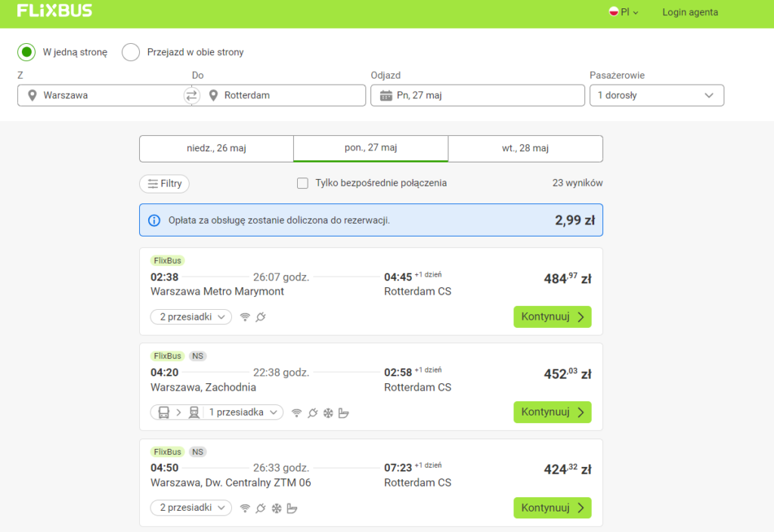This screenshot has height=532, width=774.
Task: Select Przejazd w obie strony option
Action: point(131,52)
